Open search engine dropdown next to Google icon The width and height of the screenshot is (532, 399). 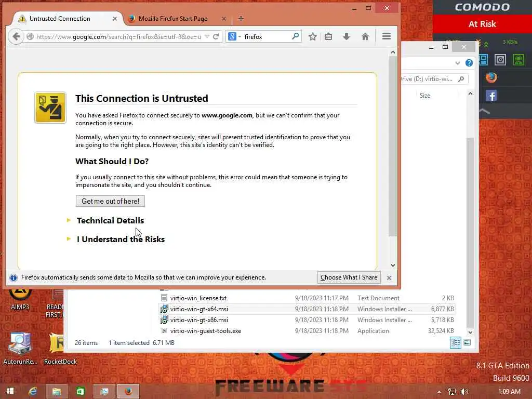tap(240, 36)
